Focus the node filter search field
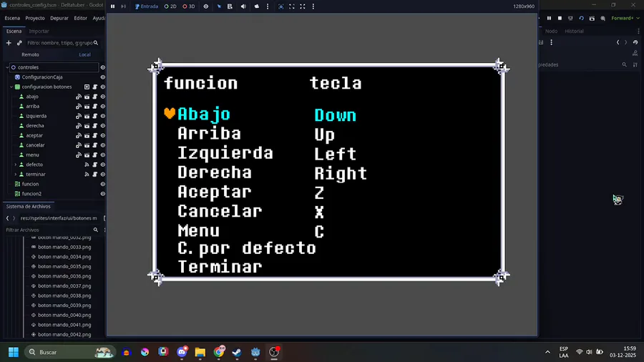Viewport: 644px width, 362px height. point(62,43)
